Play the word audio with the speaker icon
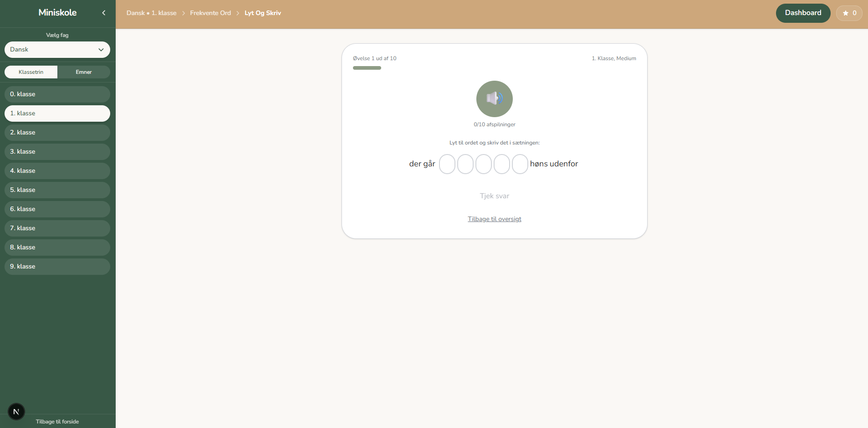The image size is (868, 428). [494, 99]
